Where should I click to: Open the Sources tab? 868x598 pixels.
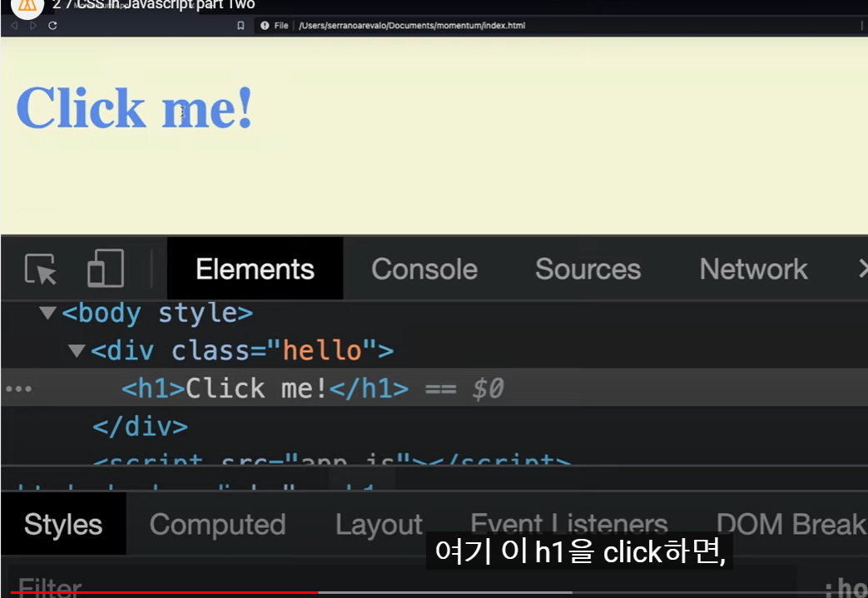coord(588,269)
